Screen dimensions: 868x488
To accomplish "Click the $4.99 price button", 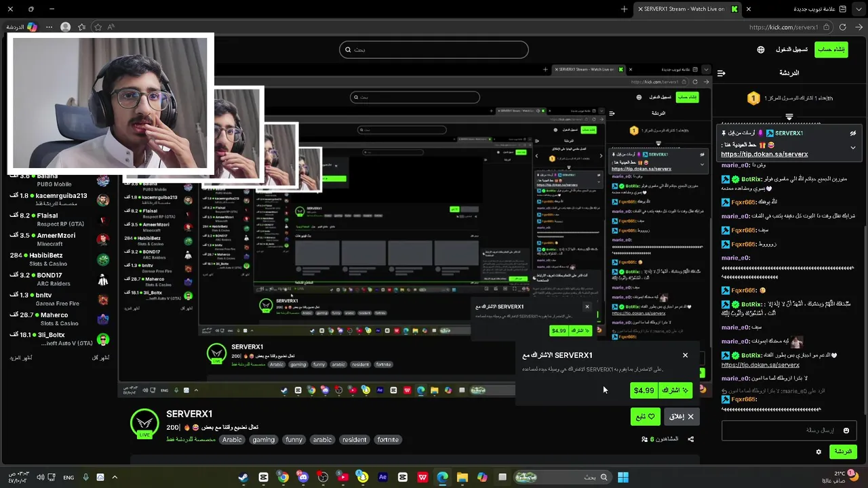I will [x=644, y=390].
